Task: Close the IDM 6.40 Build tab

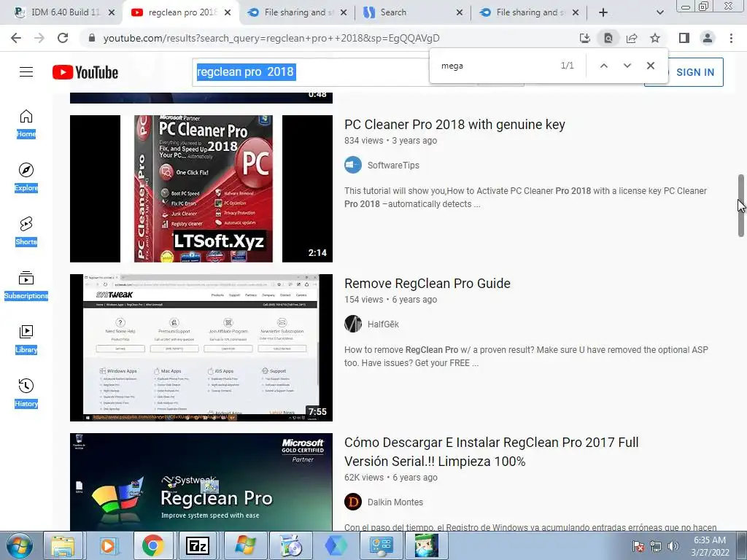Action: 112,12
